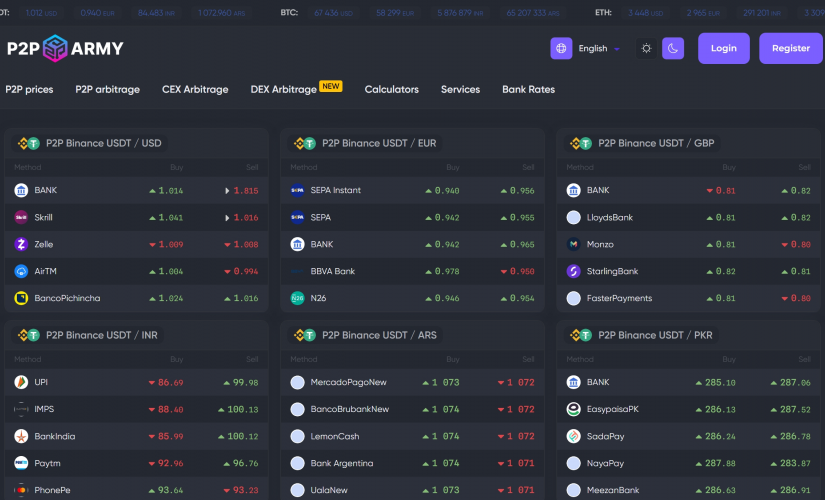Click the Paytm payment icon
Viewport: 825px width, 500px height.
[x=21, y=463]
